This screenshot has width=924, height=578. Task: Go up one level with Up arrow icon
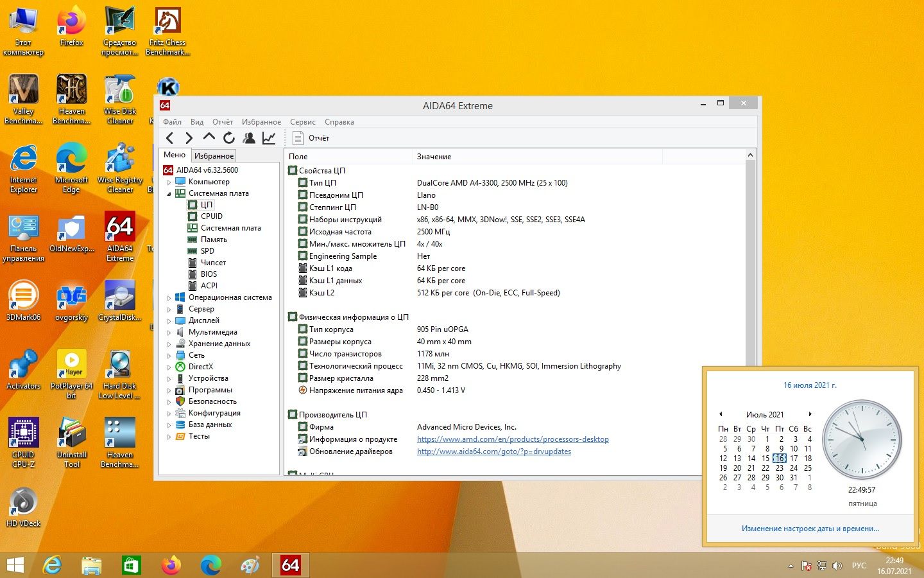click(209, 137)
